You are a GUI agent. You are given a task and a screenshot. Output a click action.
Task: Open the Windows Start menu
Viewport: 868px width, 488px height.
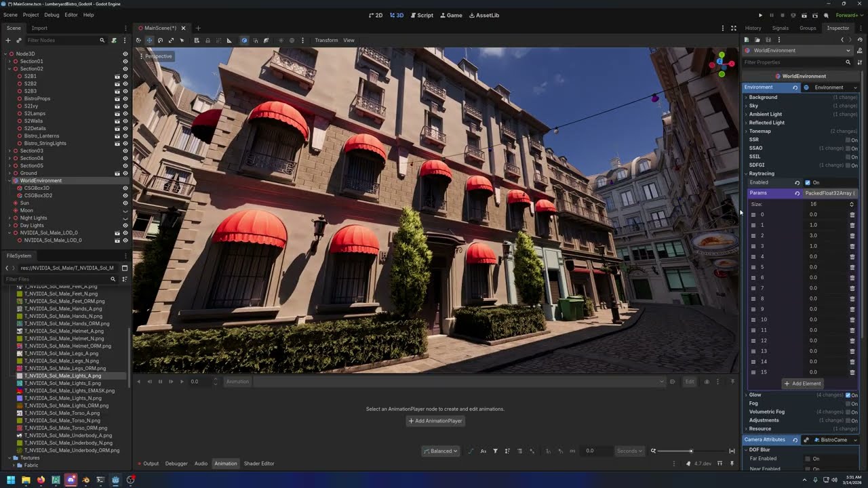point(11,481)
